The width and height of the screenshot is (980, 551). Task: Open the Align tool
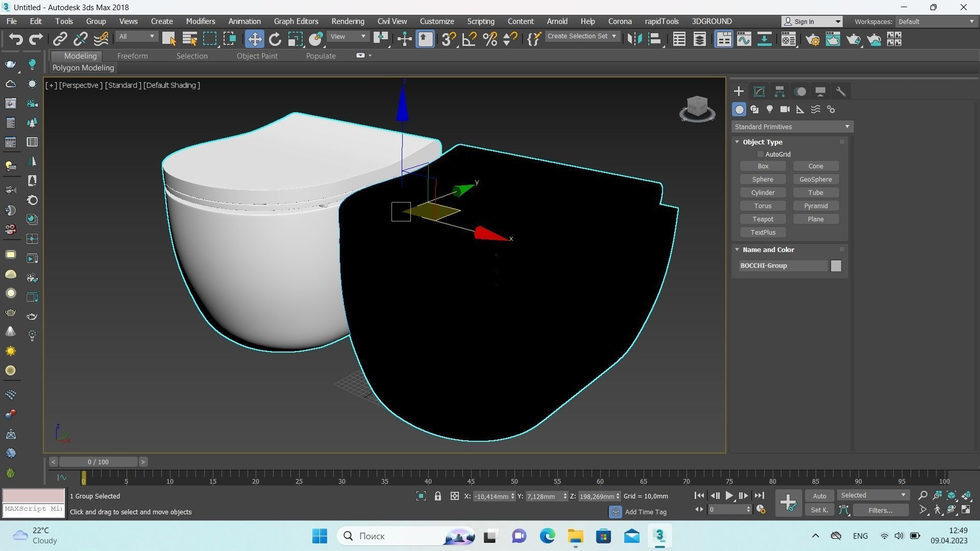coord(655,39)
